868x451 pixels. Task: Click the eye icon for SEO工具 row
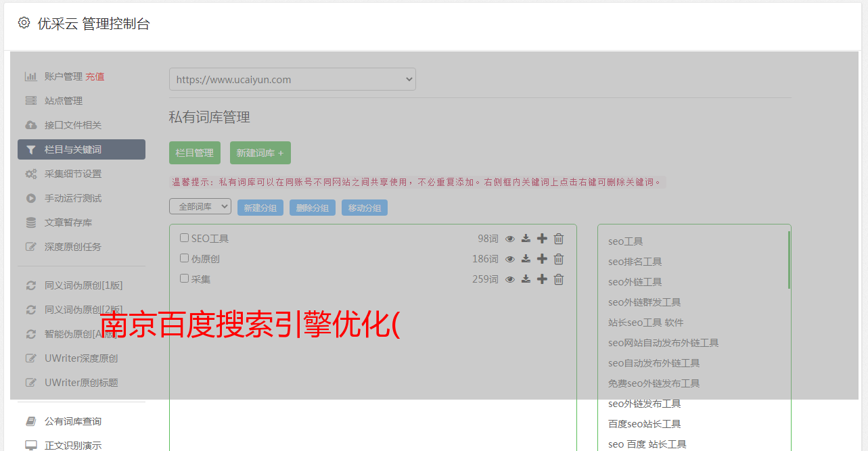(510, 239)
